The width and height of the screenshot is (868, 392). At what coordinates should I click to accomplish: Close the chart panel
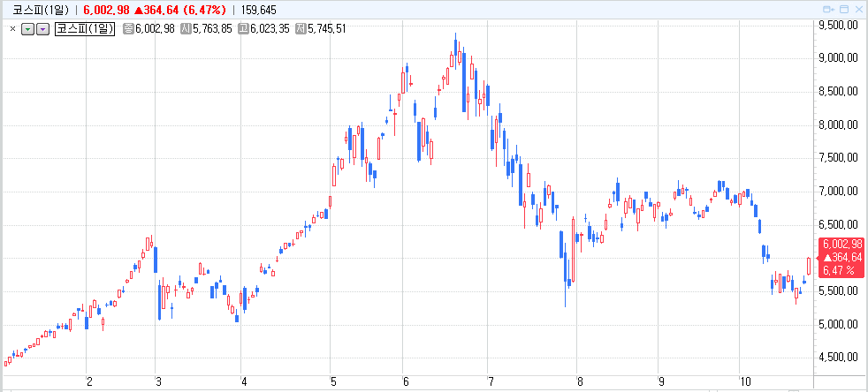(858, 10)
